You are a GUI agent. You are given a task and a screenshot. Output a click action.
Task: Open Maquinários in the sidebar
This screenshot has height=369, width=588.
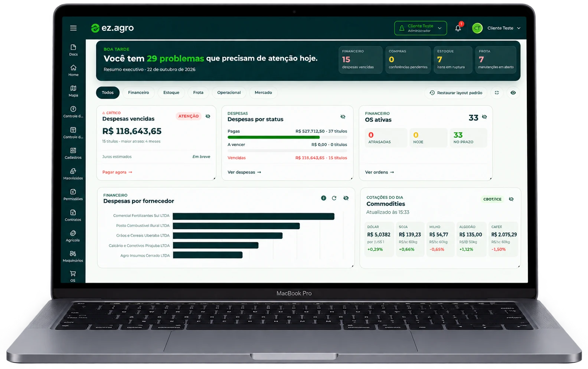pos(73,256)
